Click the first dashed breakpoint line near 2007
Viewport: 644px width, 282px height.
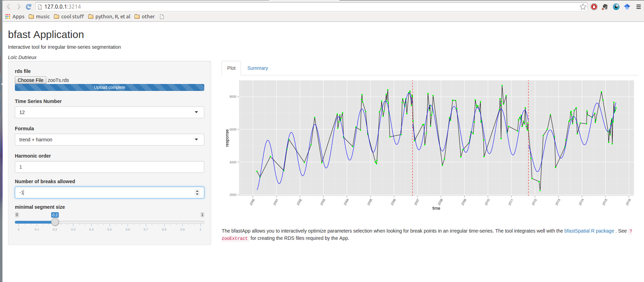tap(412, 138)
